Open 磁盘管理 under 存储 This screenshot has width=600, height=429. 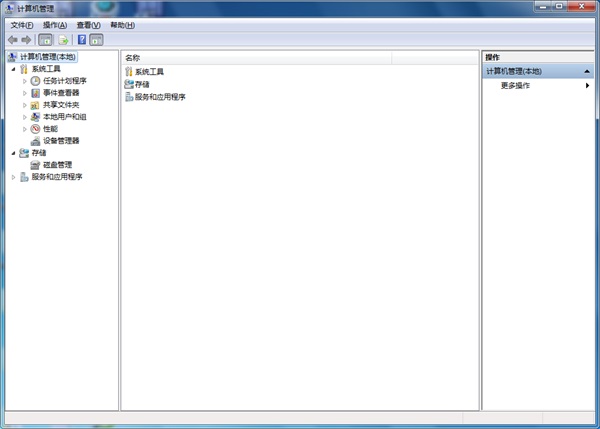(x=57, y=165)
